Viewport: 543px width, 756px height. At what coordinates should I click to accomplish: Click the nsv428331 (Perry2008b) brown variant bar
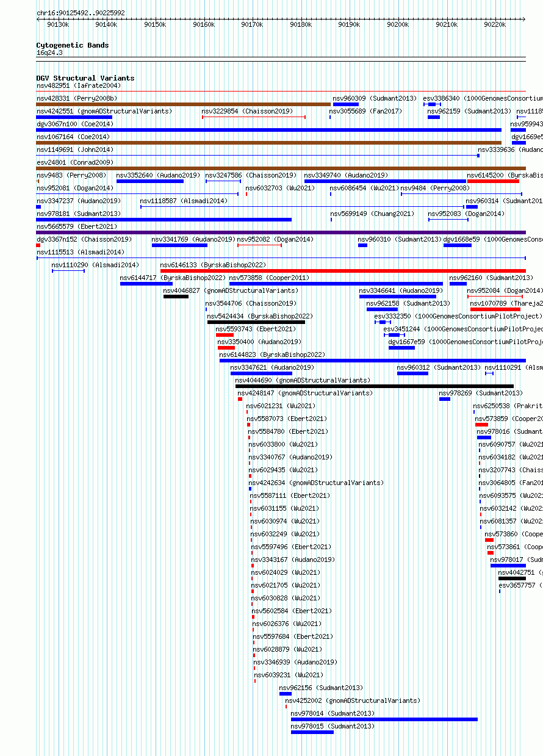[x=183, y=104]
